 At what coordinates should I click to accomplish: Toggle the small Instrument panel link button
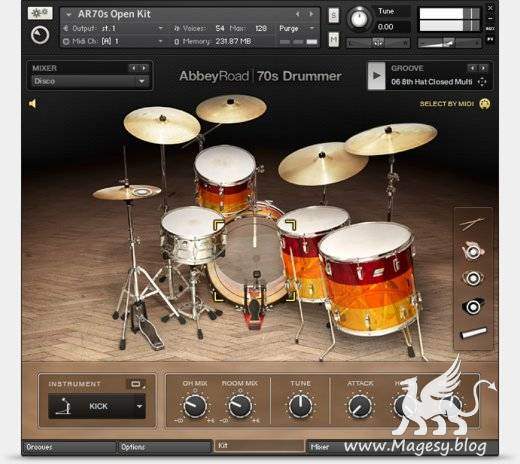pos(136,384)
